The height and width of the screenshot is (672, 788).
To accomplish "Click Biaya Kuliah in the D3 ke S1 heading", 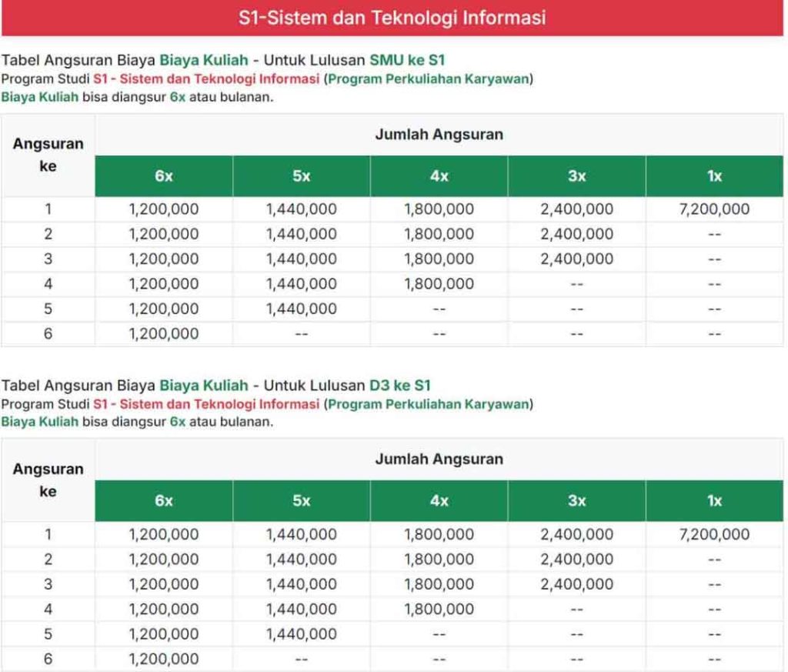I will point(203,386).
